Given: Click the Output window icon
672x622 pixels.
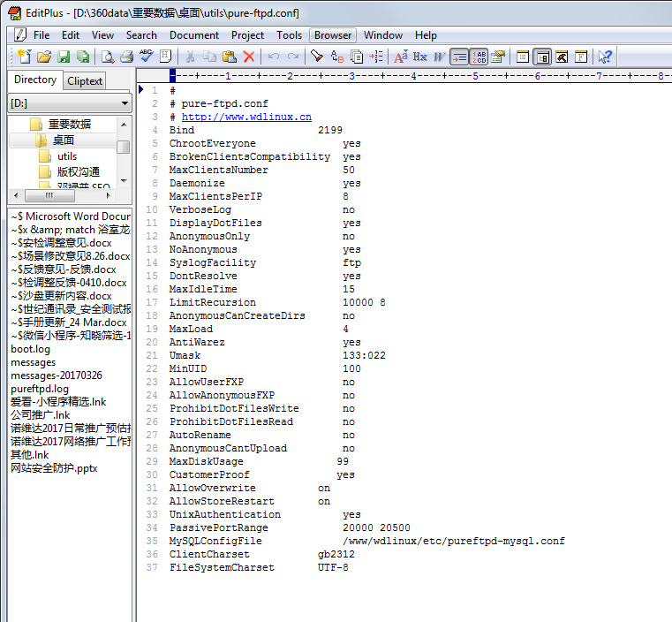Looking at the screenshot, I should [x=561, y=57].
